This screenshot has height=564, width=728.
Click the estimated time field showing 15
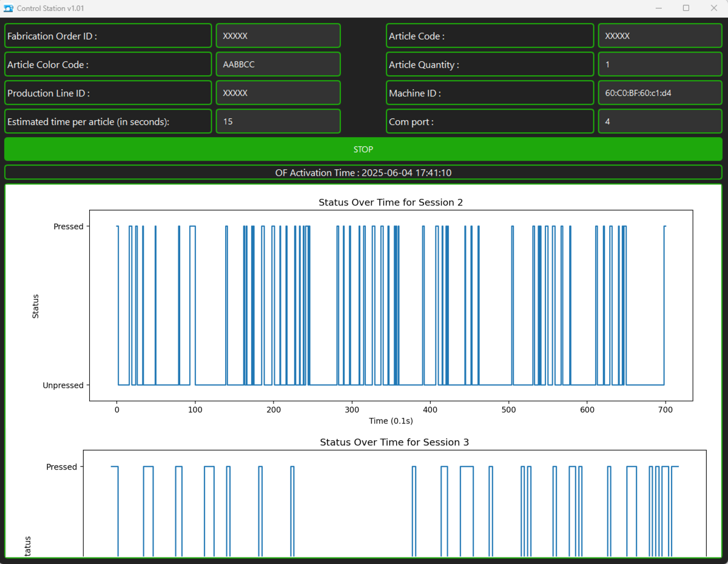pos(278,121)
